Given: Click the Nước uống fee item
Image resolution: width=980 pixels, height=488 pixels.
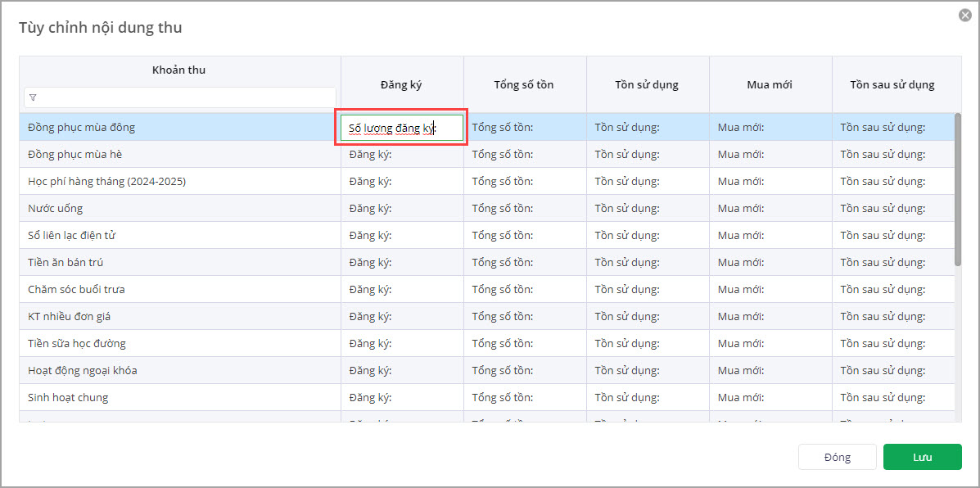Looking at the screenshot, I should pyautogui.click(x=56, y=209).
